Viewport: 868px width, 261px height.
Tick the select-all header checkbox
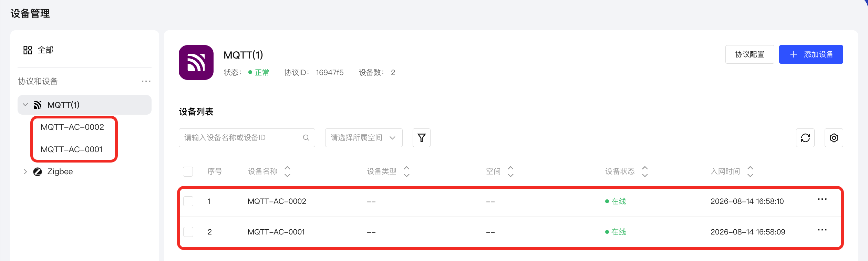point(188,171)
